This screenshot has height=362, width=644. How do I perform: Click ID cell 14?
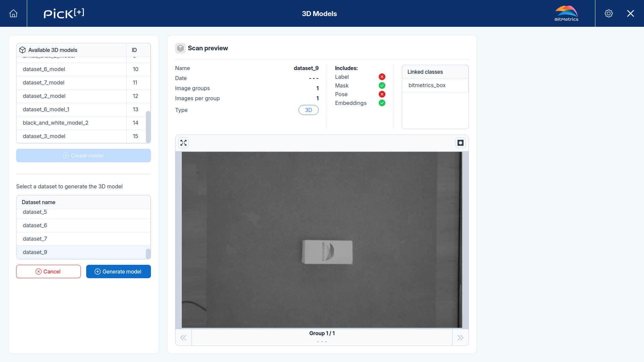click(x=136, y=123)
